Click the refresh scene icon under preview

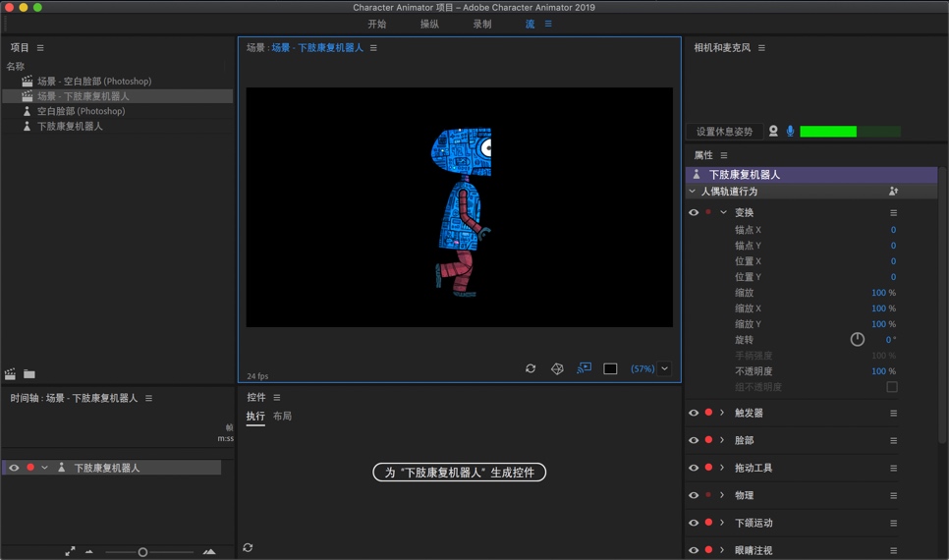[530, 368]
